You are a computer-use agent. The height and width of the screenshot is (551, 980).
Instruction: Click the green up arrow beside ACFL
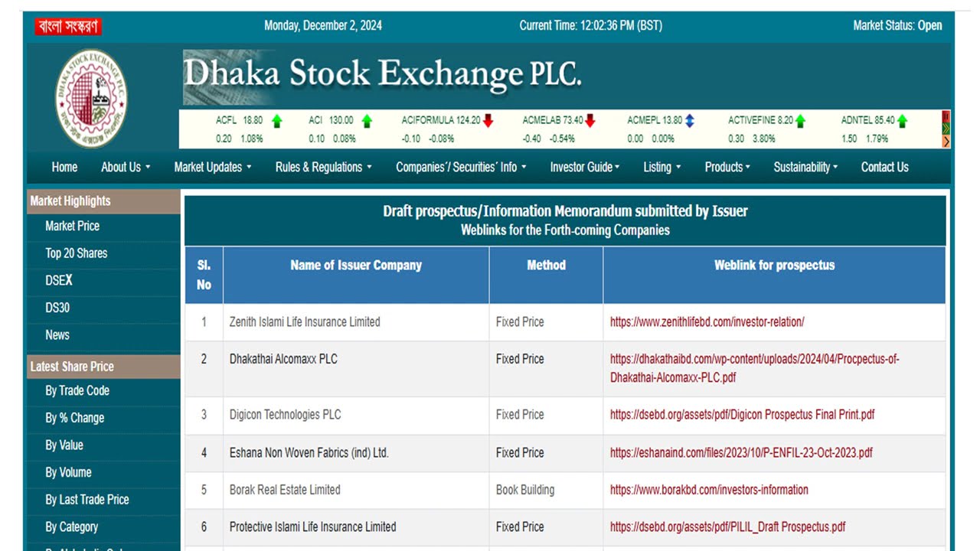coord(276,120)
